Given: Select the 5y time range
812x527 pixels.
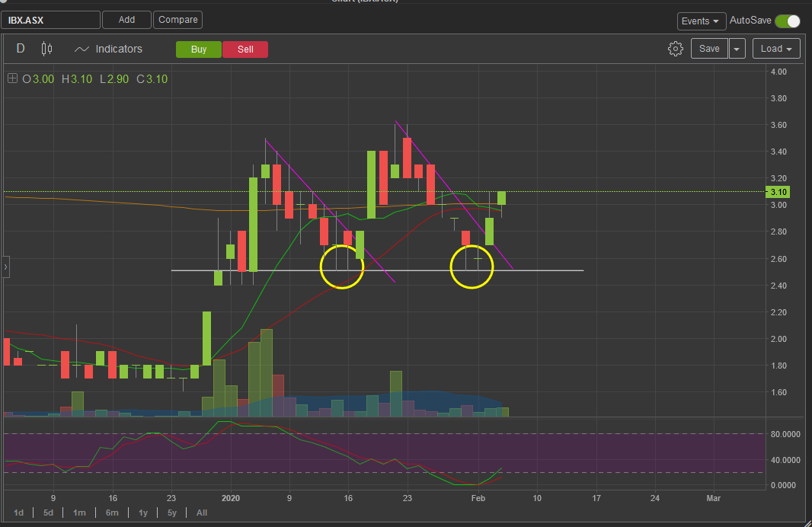Looking at the screenshot, I should click(172, 513).
